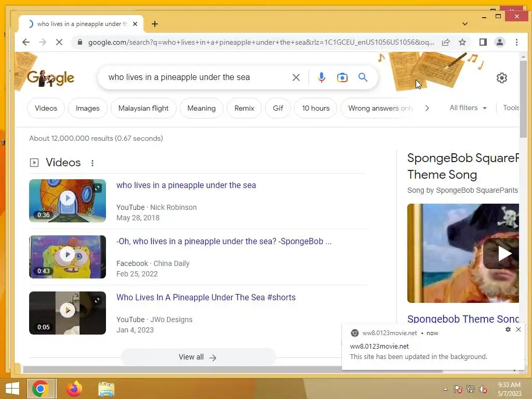Clear the search box with the X
This screenshot has height=399, width=532.
pos(296,77)
